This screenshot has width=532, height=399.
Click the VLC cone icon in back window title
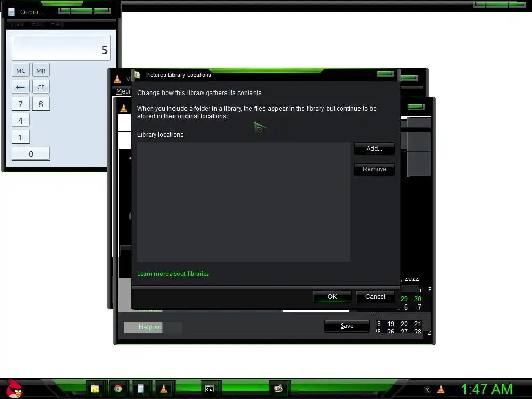point(117,79)
